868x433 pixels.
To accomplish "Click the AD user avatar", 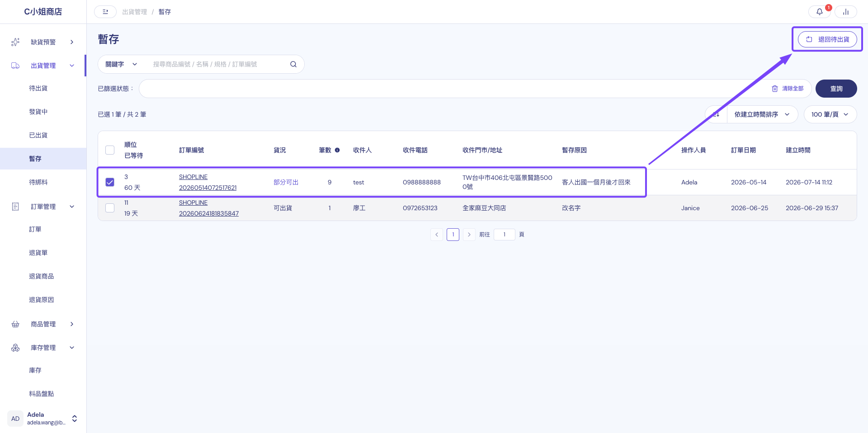I will pyautogui.click(x=15, y=419).
